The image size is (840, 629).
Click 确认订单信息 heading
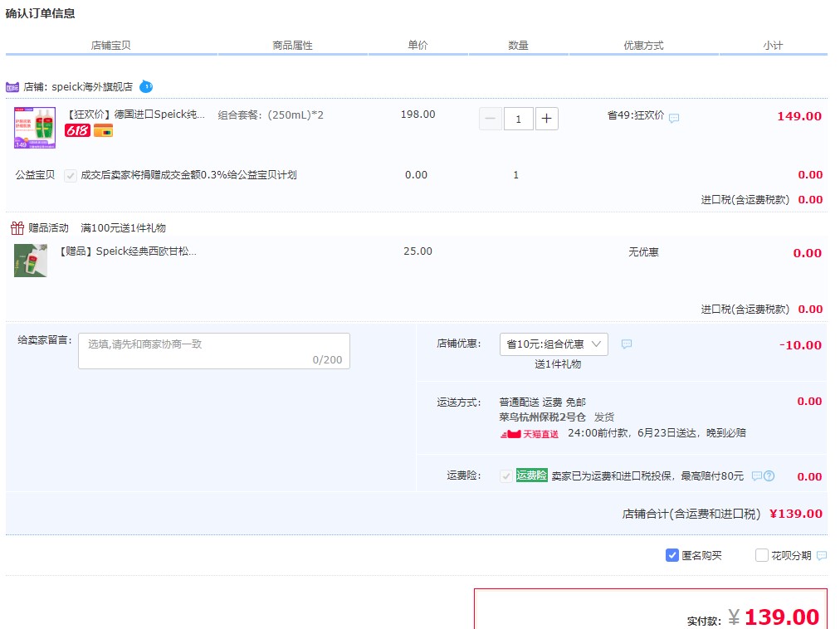40,13
